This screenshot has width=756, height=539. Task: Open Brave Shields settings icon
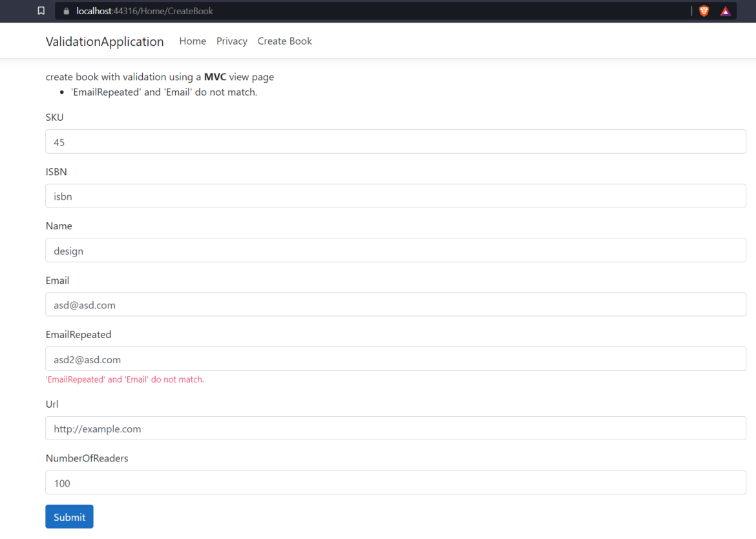coord(703,10)
